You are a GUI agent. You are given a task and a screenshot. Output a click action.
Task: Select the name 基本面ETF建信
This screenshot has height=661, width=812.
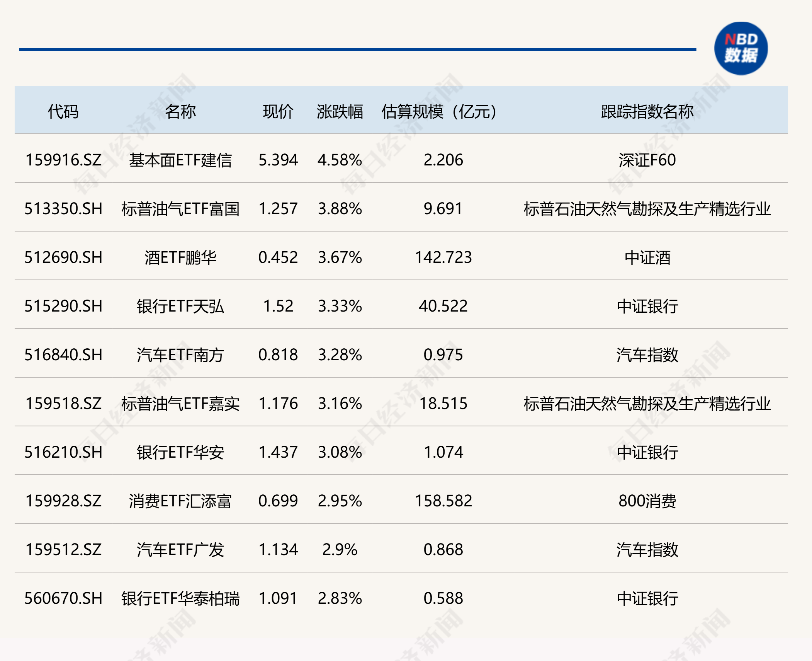coord(180,160)
